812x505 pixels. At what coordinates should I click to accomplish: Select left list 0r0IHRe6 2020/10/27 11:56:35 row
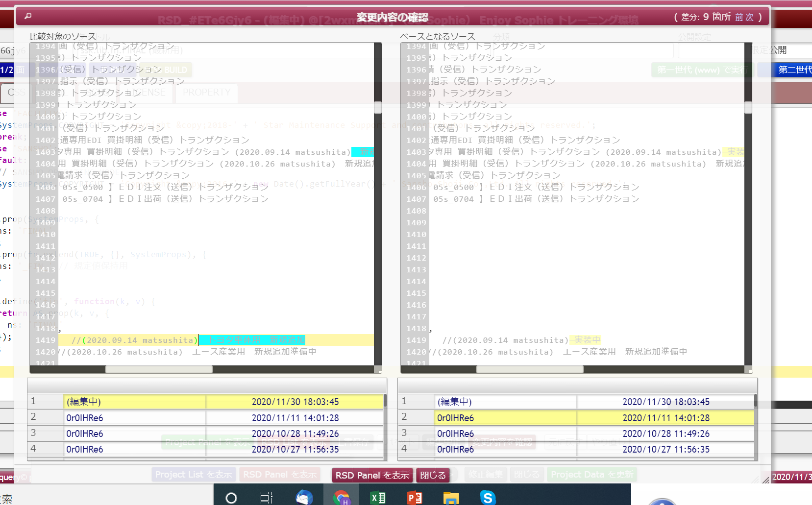tap(205, 449)
